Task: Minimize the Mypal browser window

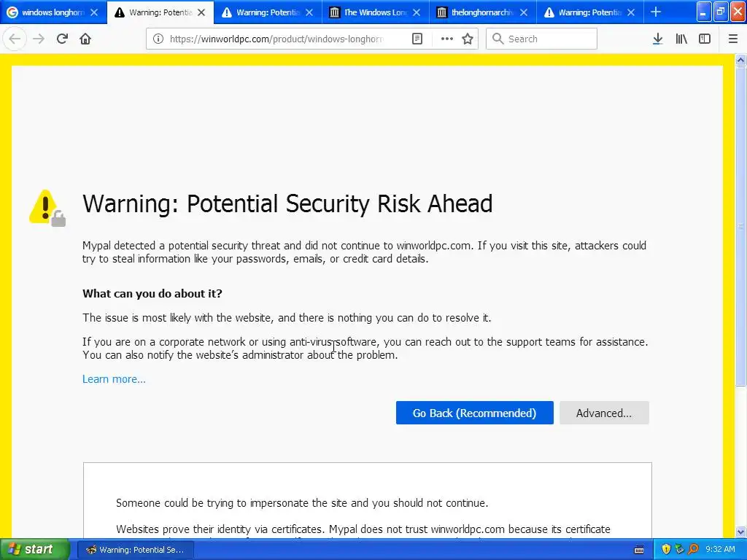Action: pos(704,12)
